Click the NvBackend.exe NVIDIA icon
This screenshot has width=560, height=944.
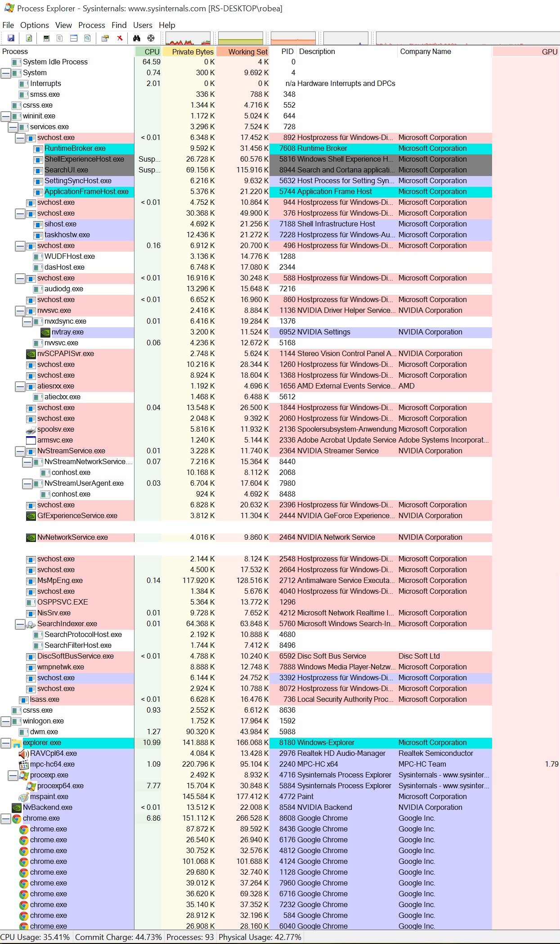tap(17, 808)
